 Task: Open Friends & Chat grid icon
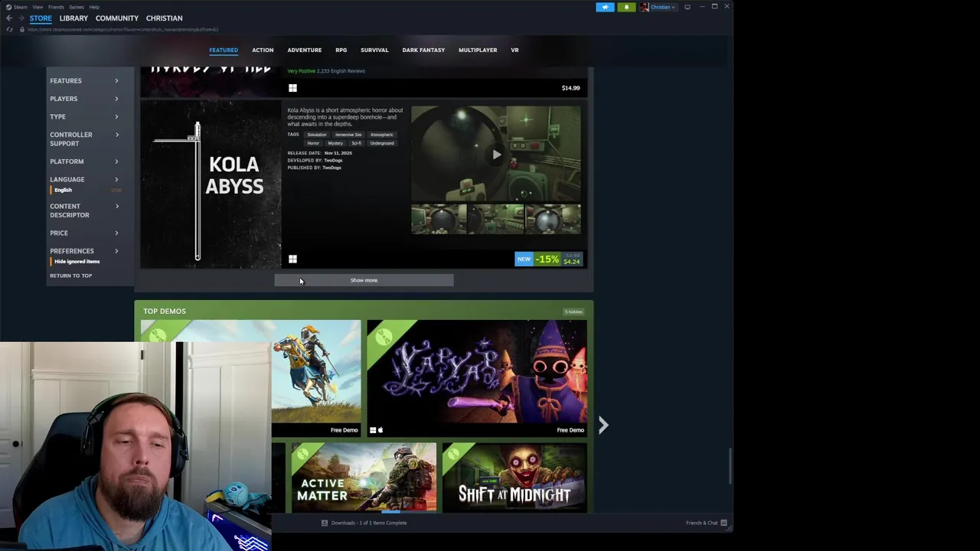click(724, 523)
